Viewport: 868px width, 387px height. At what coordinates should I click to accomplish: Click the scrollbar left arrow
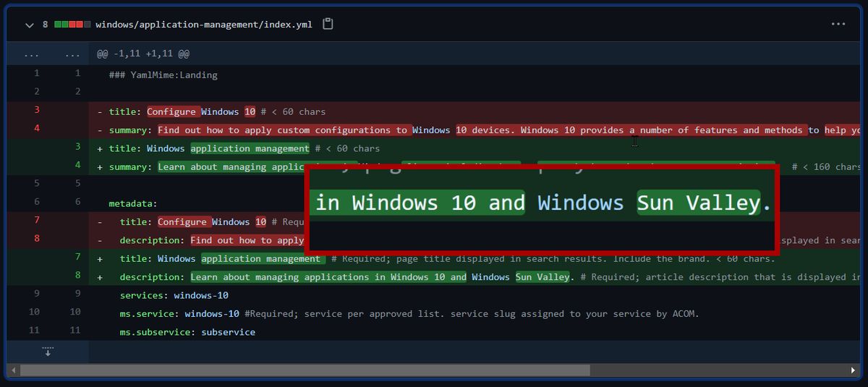click(13, 370)
